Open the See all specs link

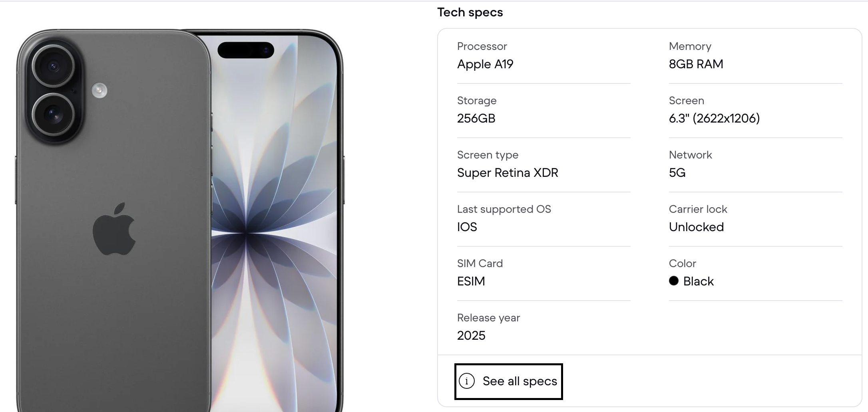[508, 381]
